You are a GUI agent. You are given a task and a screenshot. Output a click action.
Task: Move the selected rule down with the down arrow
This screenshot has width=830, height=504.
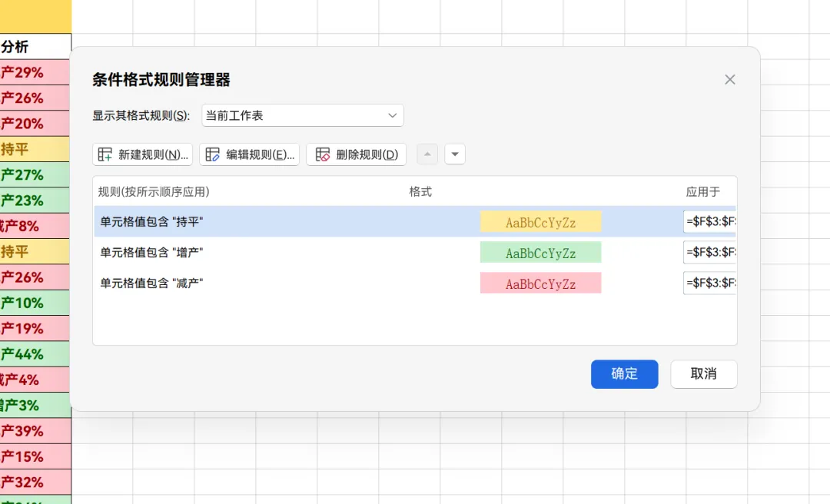pyautogui.click(x=455, y=154)
